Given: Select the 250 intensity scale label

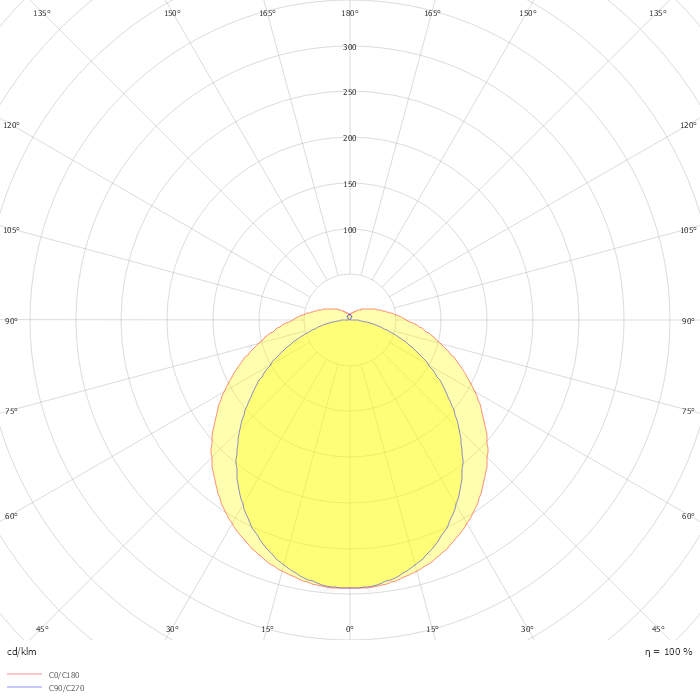Looking at the screenshot, I should [x=350, y=92].
